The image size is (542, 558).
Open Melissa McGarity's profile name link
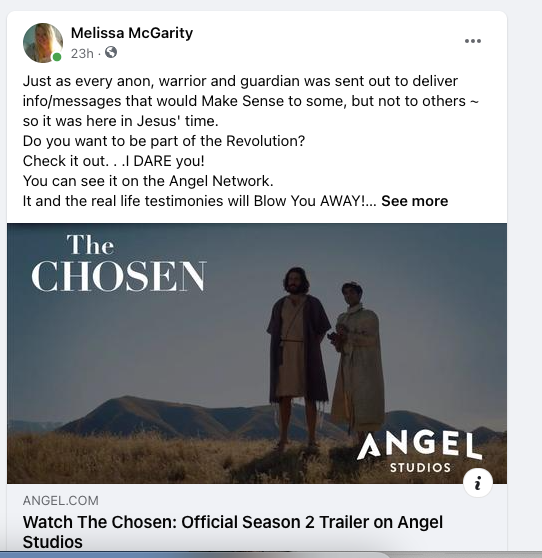tap(132, 33)
